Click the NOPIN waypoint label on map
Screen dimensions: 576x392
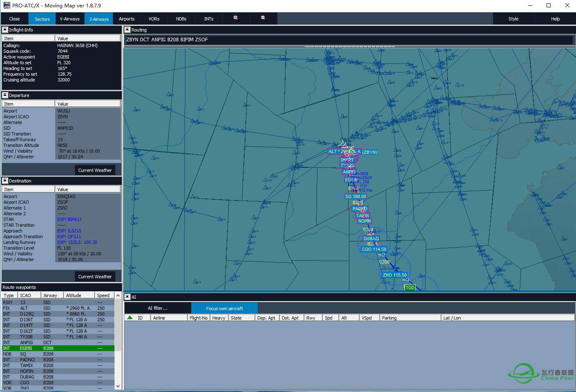click(364, 221)
